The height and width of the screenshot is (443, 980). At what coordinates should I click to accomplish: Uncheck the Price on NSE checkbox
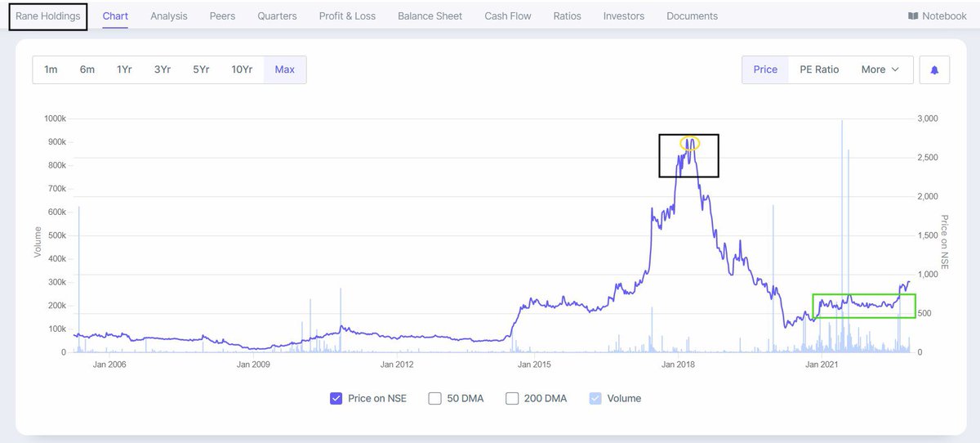coord(336,398)
